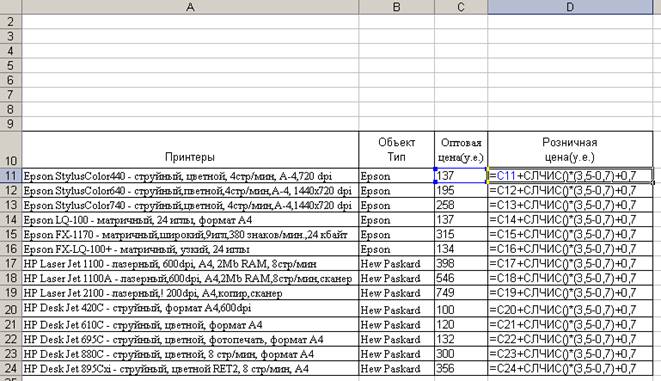Image resolution: width=661 pixels, height=381 pixels.
Task: Click the 'Розничная цена(у.е.)' header cell
Action: pyautogui.click(x=570, y=150)
